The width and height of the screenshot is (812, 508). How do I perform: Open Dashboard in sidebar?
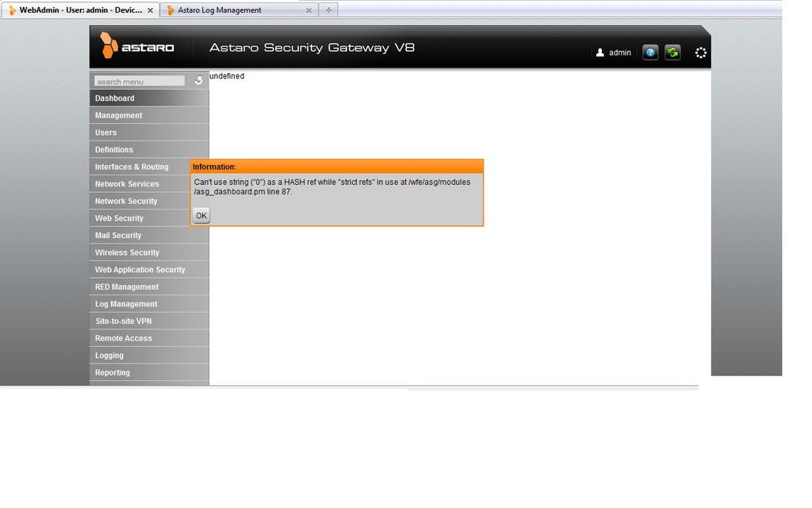click(149, 98)
